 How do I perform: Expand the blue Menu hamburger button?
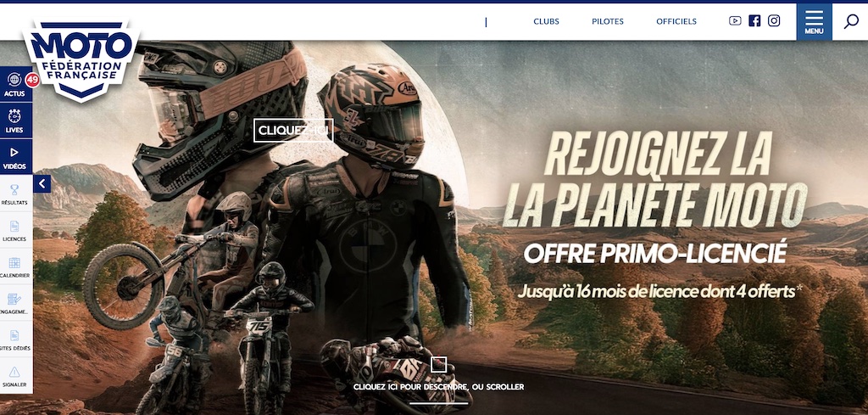pyautogui.click(x=814, y=21)
